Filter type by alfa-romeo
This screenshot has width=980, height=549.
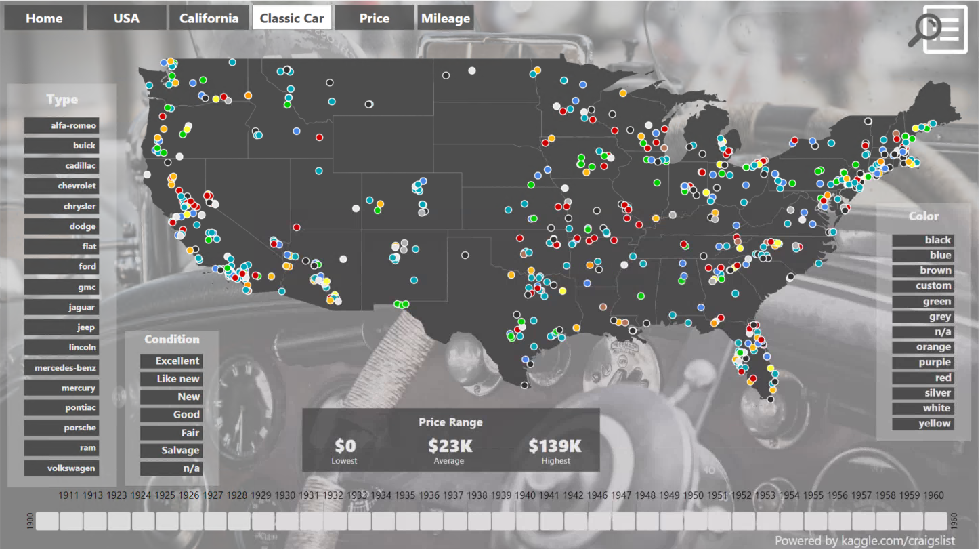[x=62, y=125]
